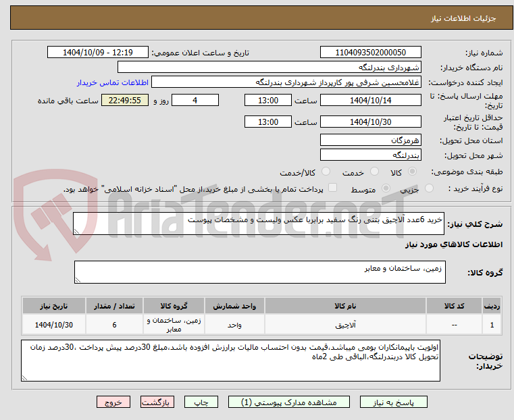Screen dimensions: 514x420
Task: Grab resize handle of توضیحات خریدار box
Action: pos(24,377)
